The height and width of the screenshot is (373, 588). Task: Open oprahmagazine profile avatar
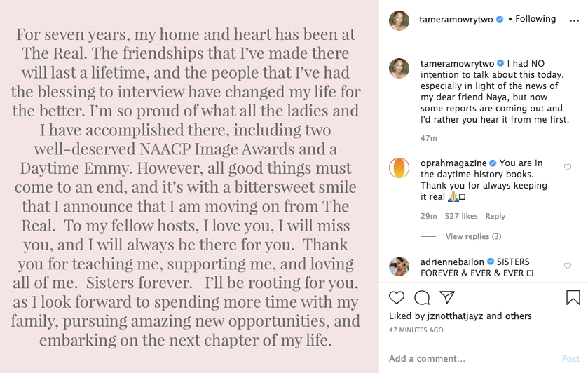[x=399, y=169]
